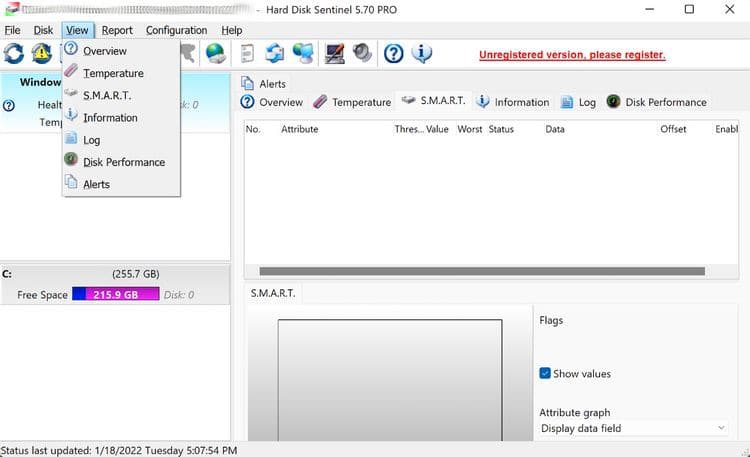Image resolution: width=750 pixels, height=457 pixels.
Task: Open the Display data field dropdown
Action: [632, 428]
